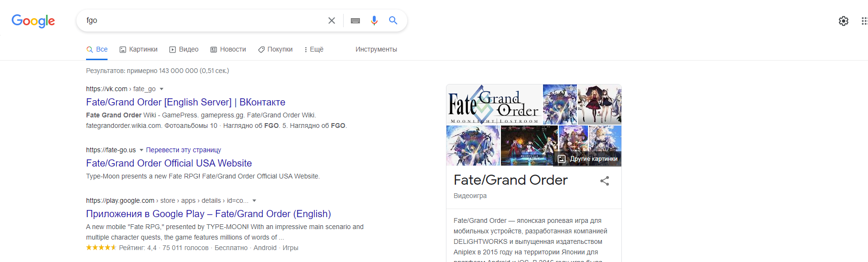868x262 pixels.
Task: Open the Другие картинки thumbnail
Action: [588, 159]
